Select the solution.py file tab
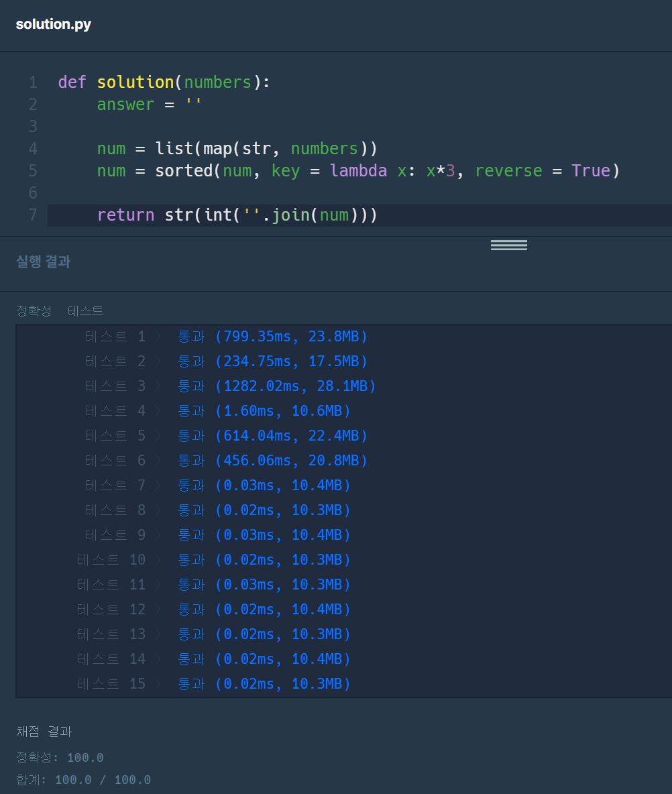672x794 pixels. [53, 23]
